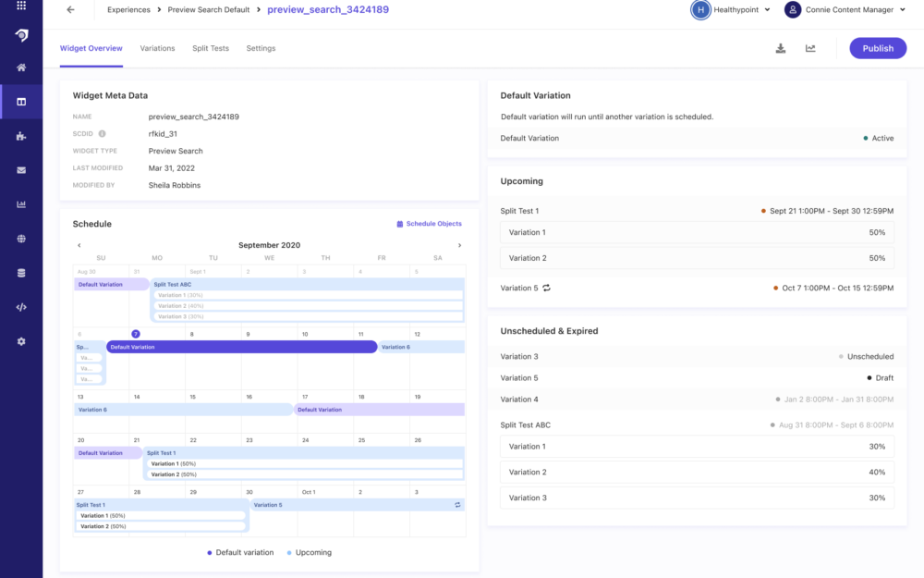The image size is (924, 578).
Task: Open the database stack sidebar icon
Action: [21, 273]
